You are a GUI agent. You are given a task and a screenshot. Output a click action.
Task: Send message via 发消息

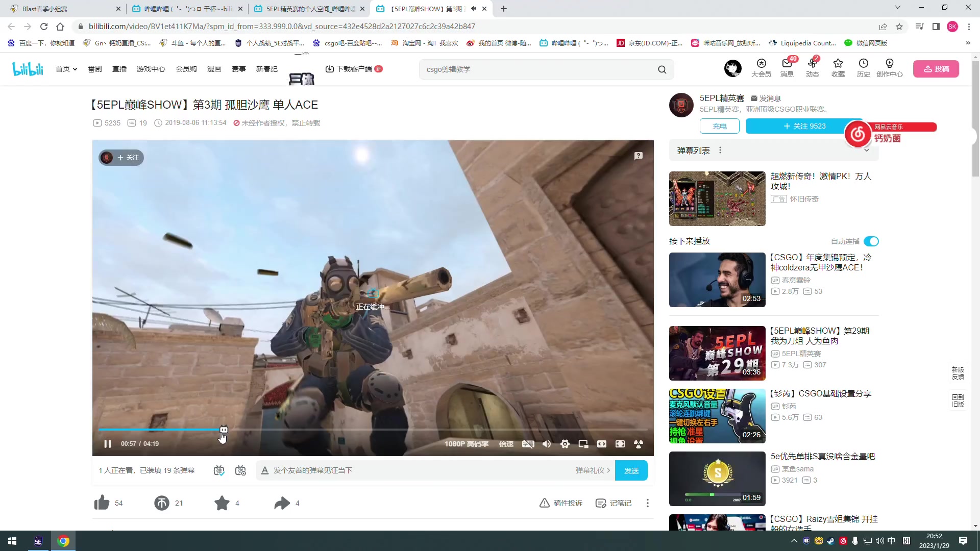click(766, 98)
